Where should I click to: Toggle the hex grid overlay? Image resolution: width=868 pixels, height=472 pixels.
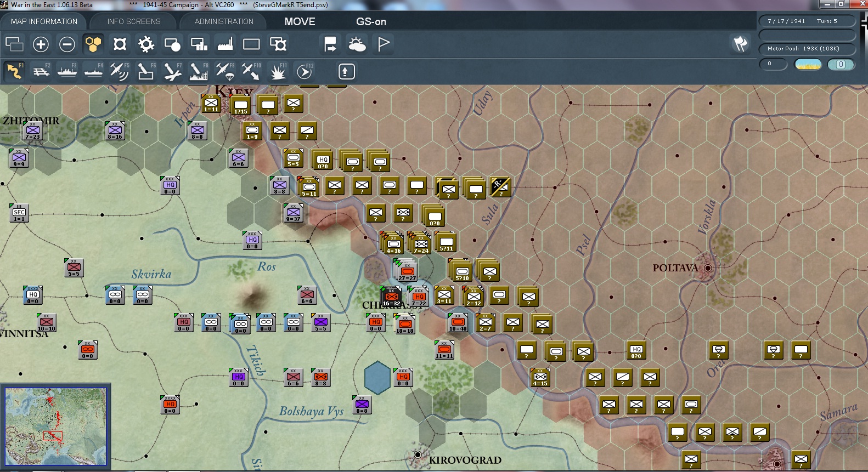93,44
